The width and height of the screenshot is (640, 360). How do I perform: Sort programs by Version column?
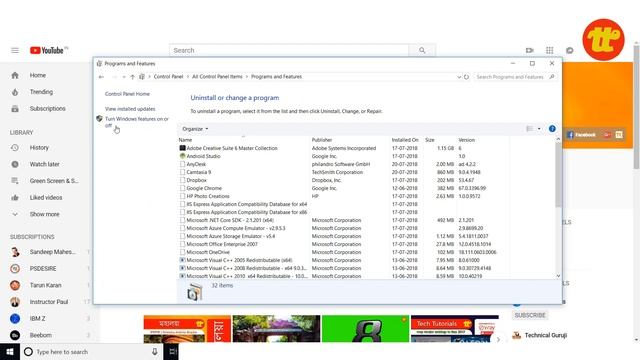[x=466, y=140]
